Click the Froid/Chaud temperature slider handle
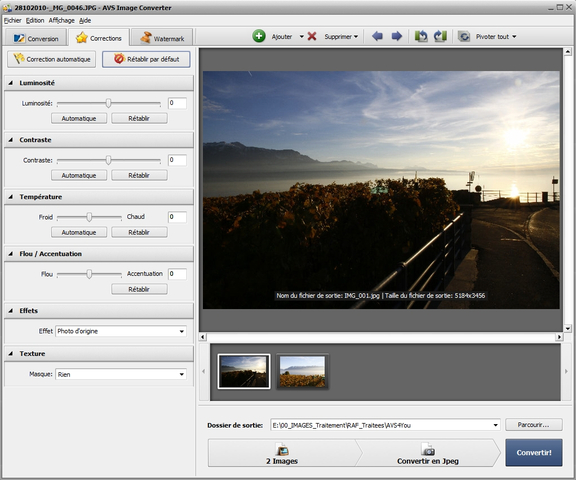 89,217
